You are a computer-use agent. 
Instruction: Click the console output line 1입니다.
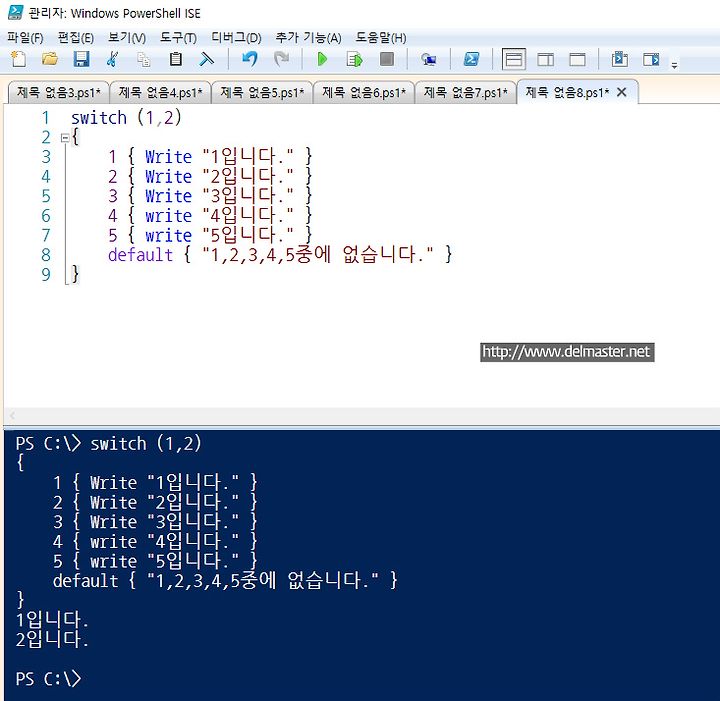coord(52,620)
